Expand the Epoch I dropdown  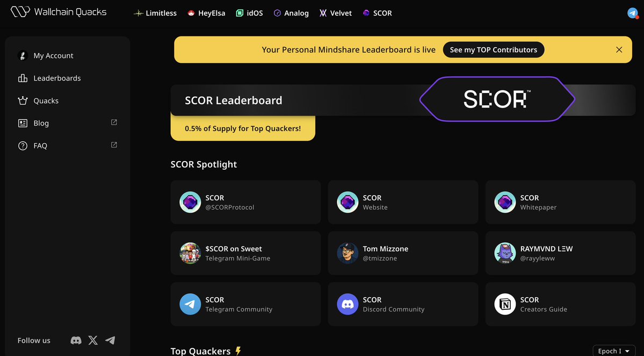click(x=614, y=351)
